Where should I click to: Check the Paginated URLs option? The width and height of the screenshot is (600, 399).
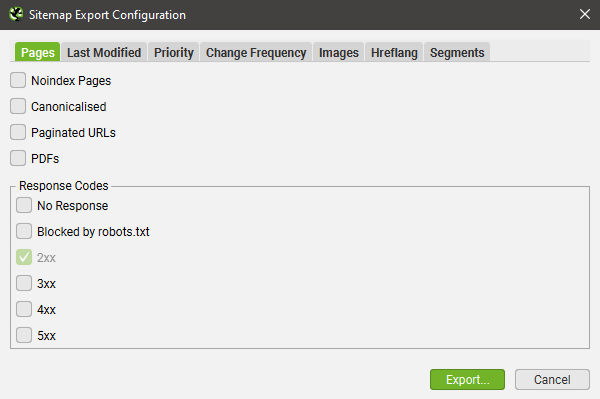tap(18, 132)
